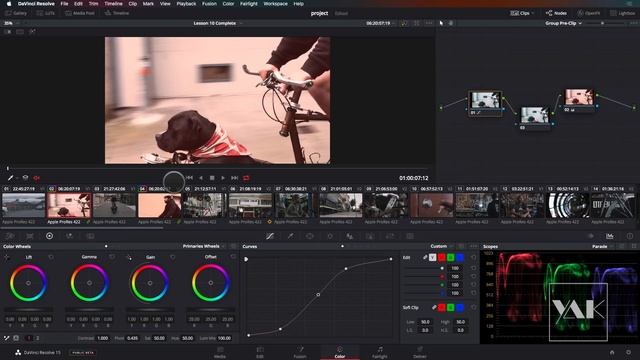640x360 pixels.
Task: Toggle the Gallery panel
Action: (16, 13)
